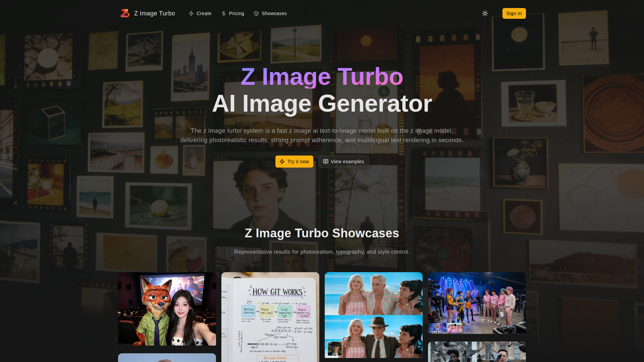Open the Create menu item

[204, 13]
